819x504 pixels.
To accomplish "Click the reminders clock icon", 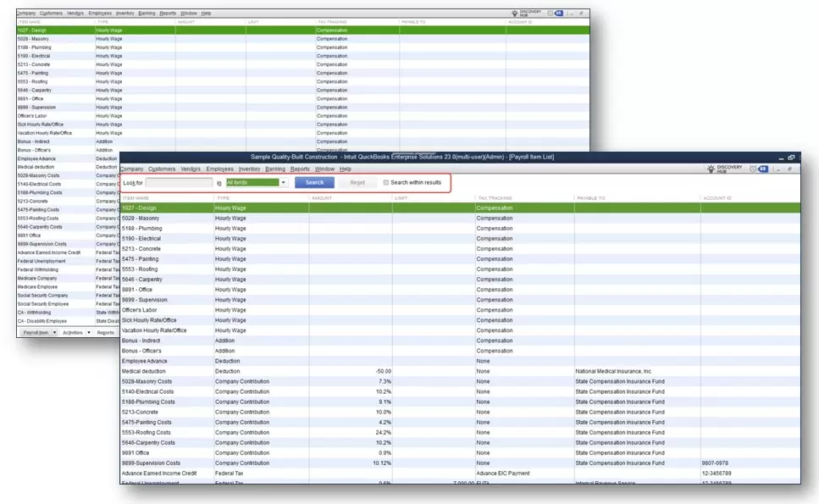I will 754,168.
